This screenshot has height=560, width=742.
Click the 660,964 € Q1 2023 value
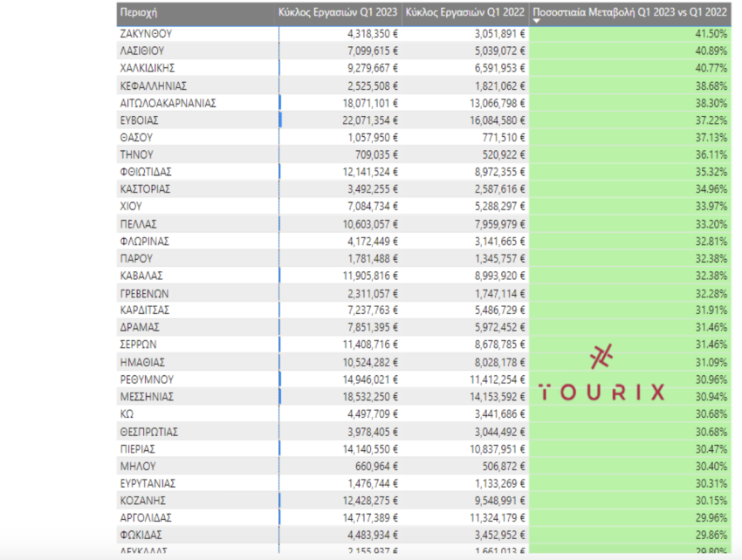tap(377, 467)
